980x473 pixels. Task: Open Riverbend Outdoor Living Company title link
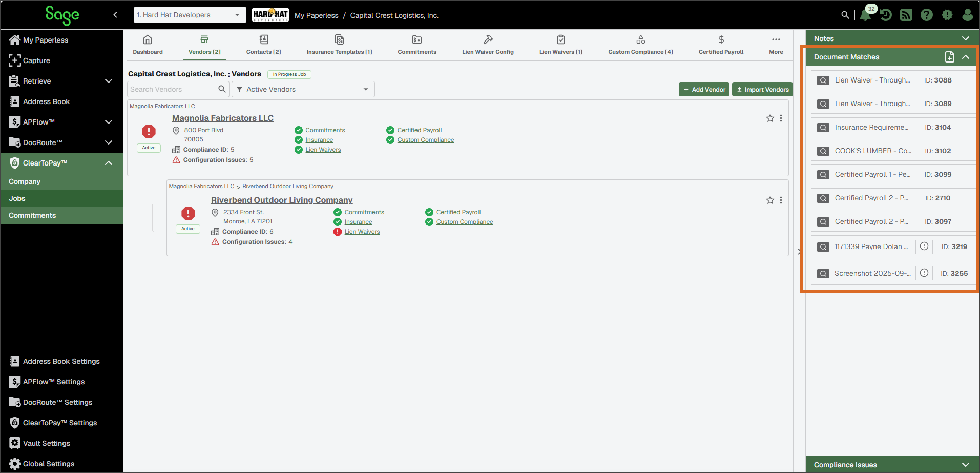pyautogui.click(x=282, y=200)
